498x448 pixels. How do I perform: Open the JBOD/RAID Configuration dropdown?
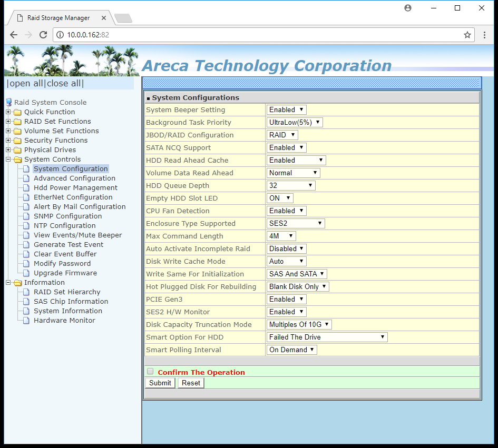(x=282, y=135)
